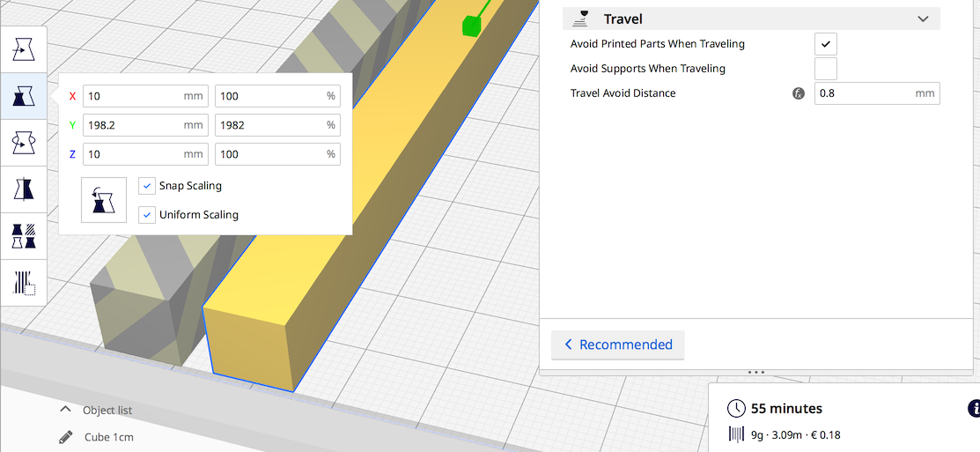Click the Z size field in mm
The height and width of the screenshot is (452, 980).
(145, 154)
